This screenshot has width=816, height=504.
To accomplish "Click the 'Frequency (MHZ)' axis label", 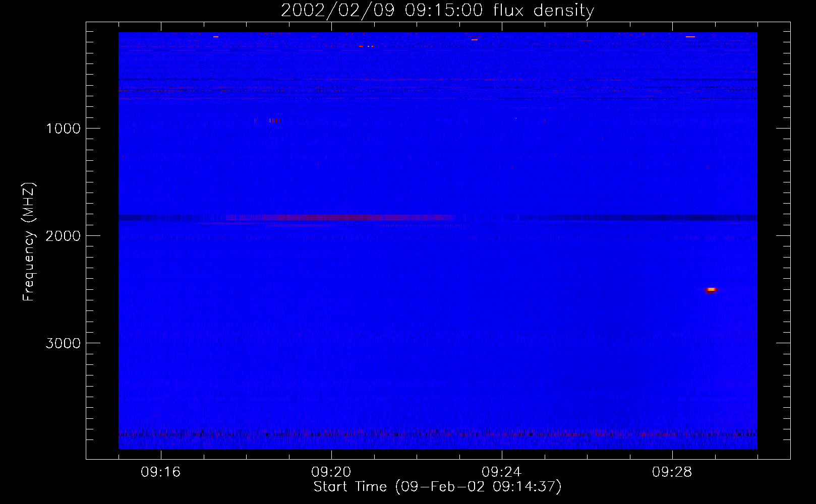I will [x=29, y=242].
